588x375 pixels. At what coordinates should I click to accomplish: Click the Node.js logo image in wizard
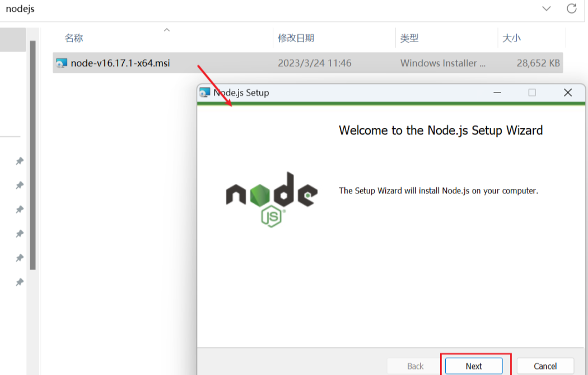click(x=272, y=200)
